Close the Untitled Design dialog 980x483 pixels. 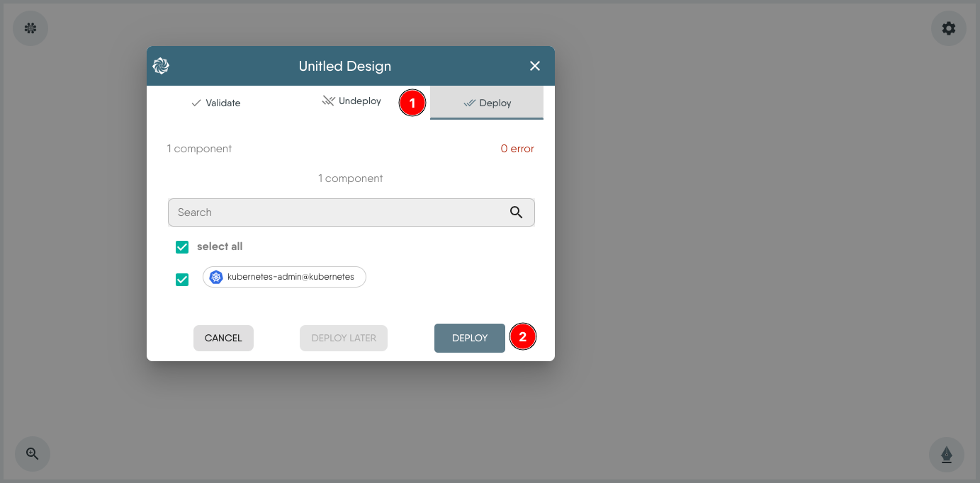[535, 66]
